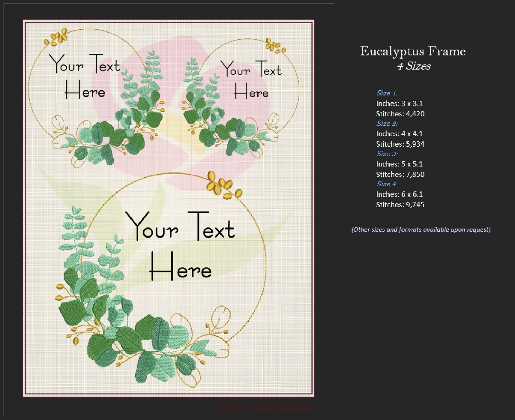Image resolution: width=515 pixels, height=420 pixels.
Task: Click Stitches: 7,850 text
Action: (x=400, y=174)
